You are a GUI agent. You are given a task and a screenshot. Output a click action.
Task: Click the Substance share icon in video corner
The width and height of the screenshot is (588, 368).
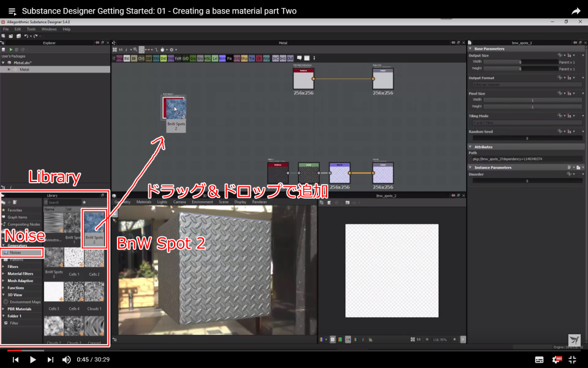(x=574, y=340)
